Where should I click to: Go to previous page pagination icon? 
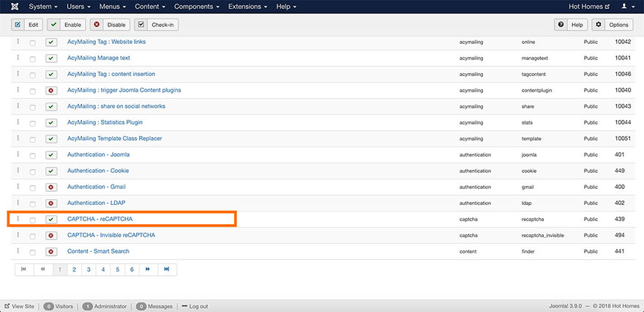(43, 270)
